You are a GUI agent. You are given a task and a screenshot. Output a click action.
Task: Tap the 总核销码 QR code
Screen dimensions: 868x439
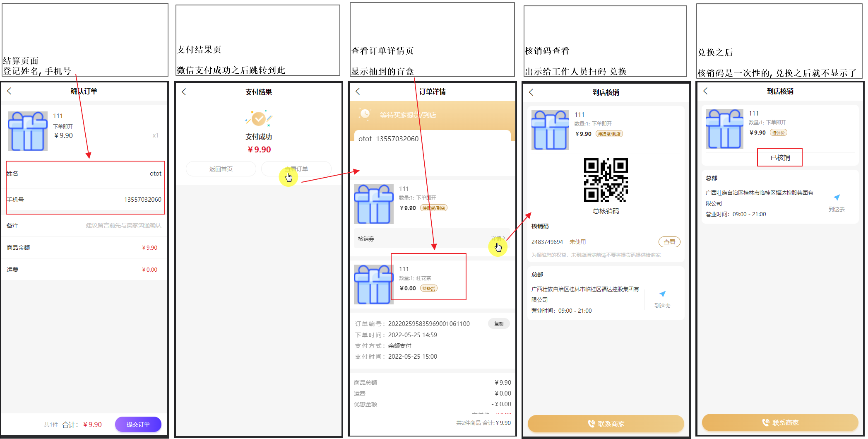(x=606, y=180)
